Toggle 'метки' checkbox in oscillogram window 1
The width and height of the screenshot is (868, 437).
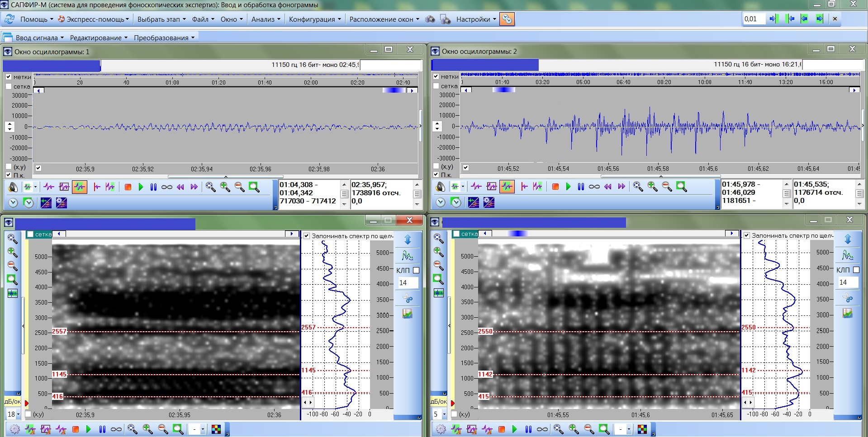[x=9, y=77]
